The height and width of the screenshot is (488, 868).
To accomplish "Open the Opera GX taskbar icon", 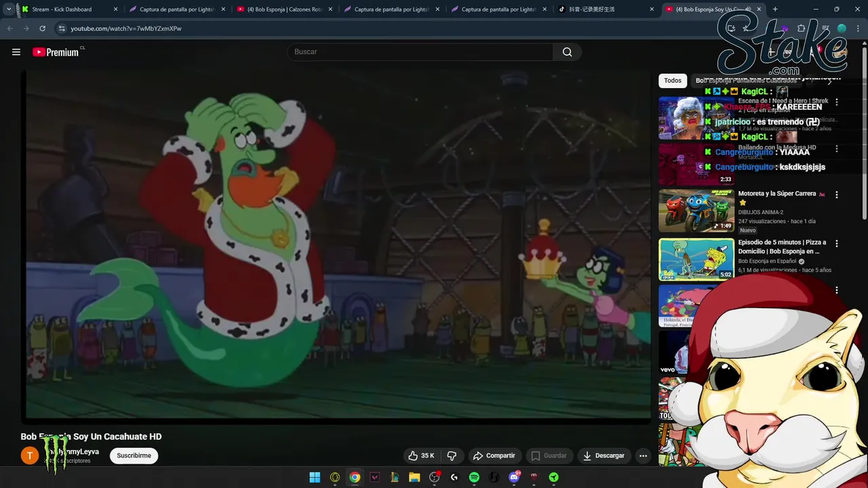I will [334, 477].
